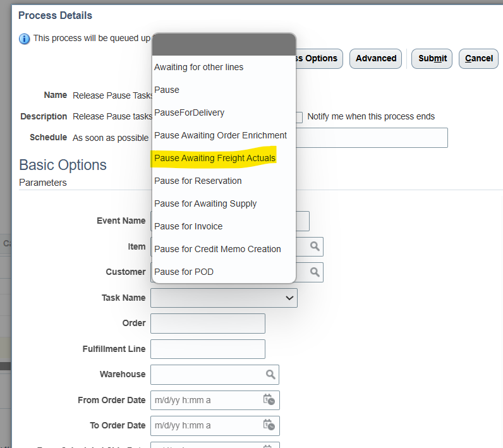This screenshot has width=503, height=448.
Task: Open Item search magnifier icon
Action: click(x=315, y=246)
